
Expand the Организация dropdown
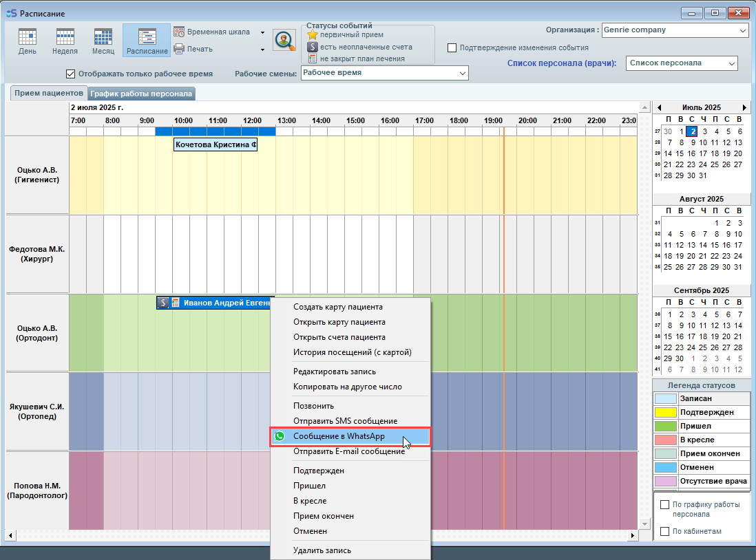[x=742, y=30]
